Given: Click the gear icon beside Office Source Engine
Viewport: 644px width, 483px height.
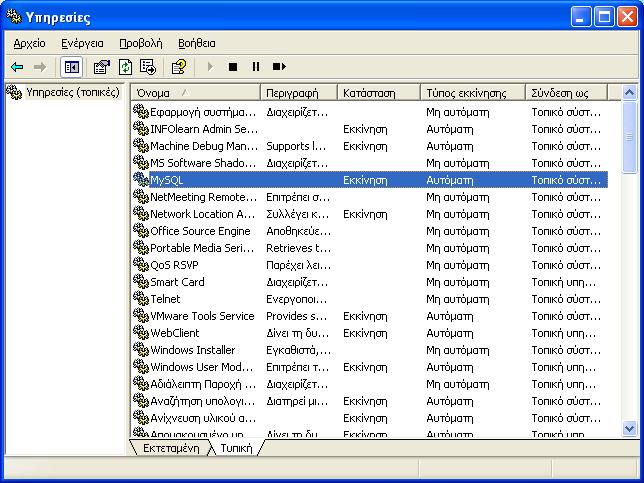Looking at the screenshot, I should 140,230.
